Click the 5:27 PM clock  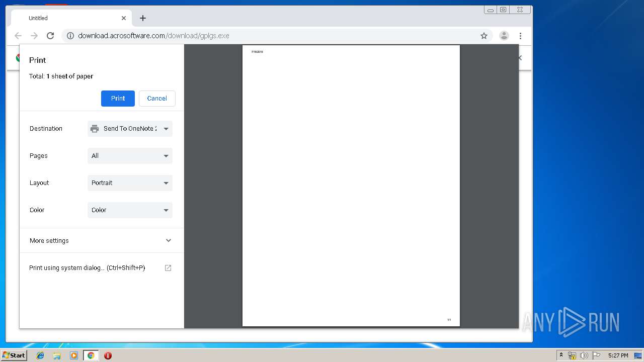point(618,355)
